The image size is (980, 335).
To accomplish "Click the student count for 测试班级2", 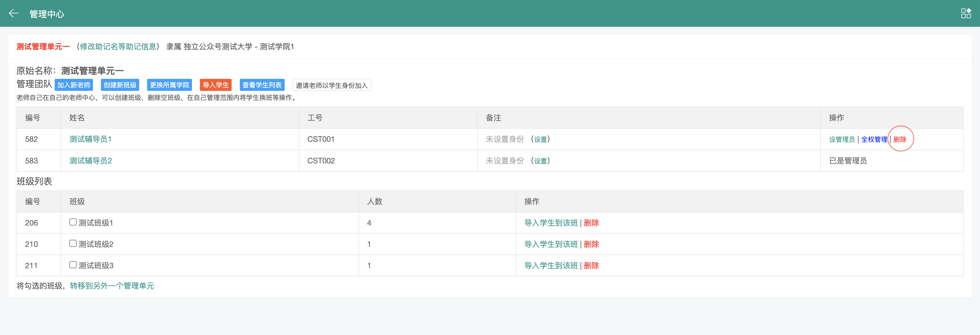I will 369,244.
